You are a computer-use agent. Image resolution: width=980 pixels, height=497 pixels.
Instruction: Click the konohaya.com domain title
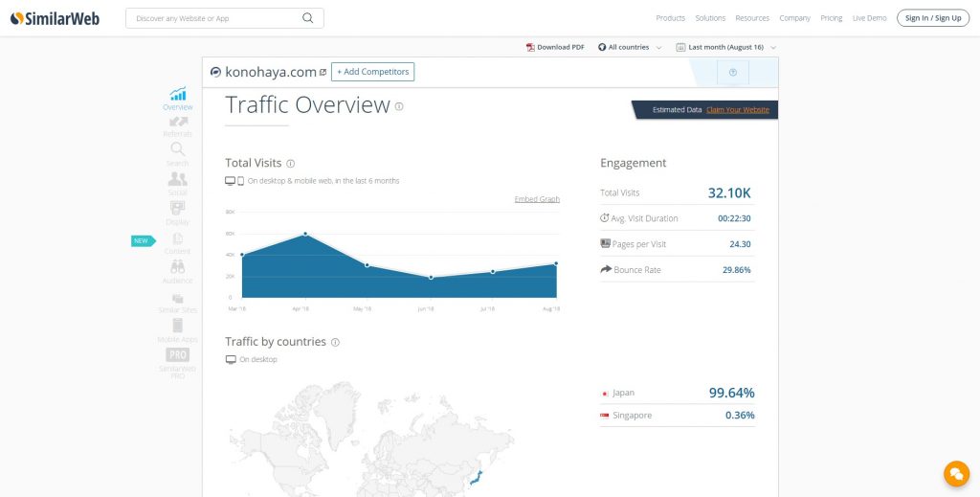[x=271, y=72]
